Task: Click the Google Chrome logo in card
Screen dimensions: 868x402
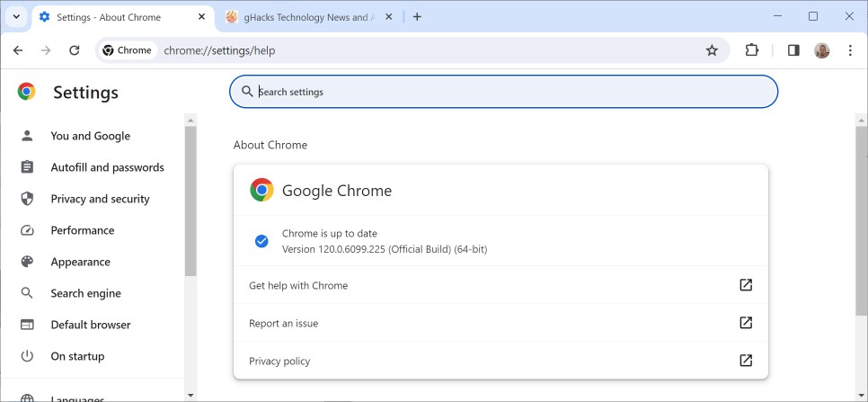Action: (x=261, y=190)
